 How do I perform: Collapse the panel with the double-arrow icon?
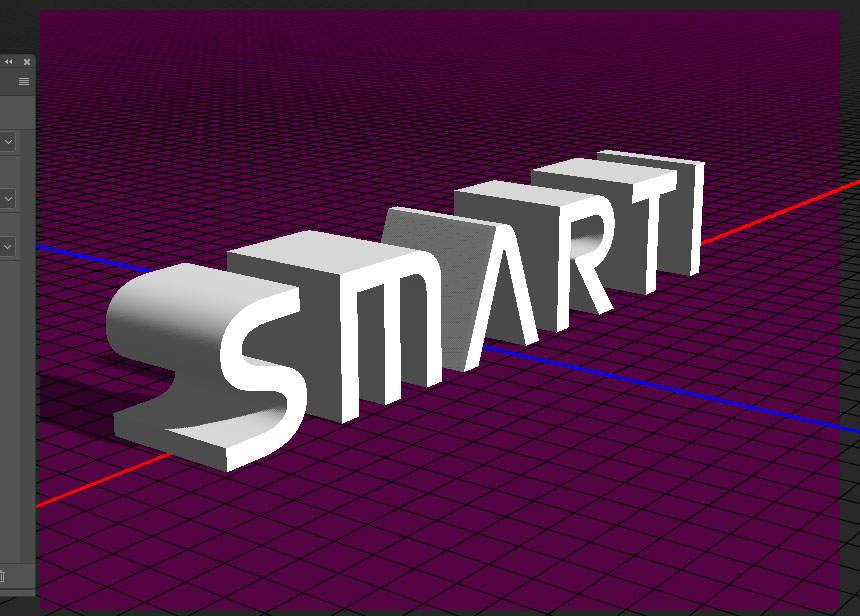[x=9, y=62]
